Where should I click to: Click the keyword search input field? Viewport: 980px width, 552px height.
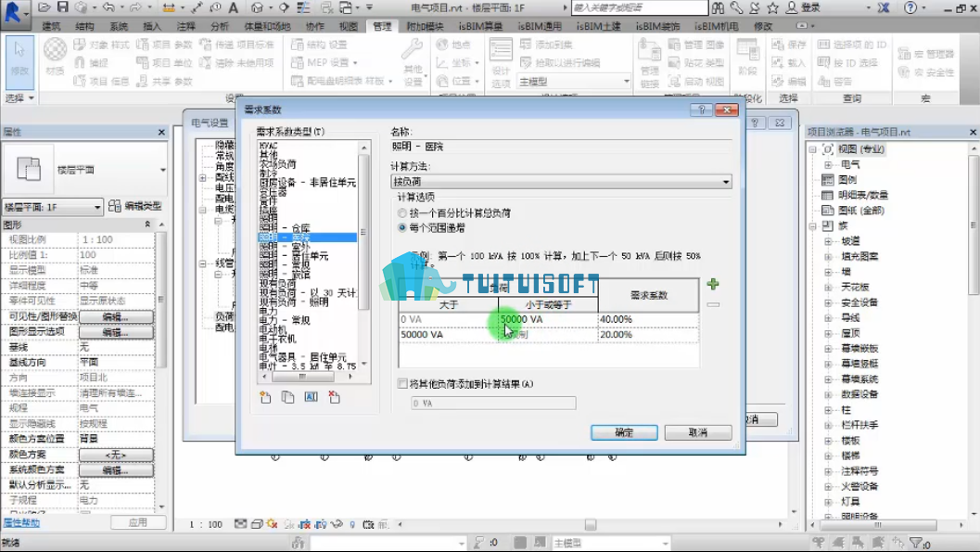(640, 7)
